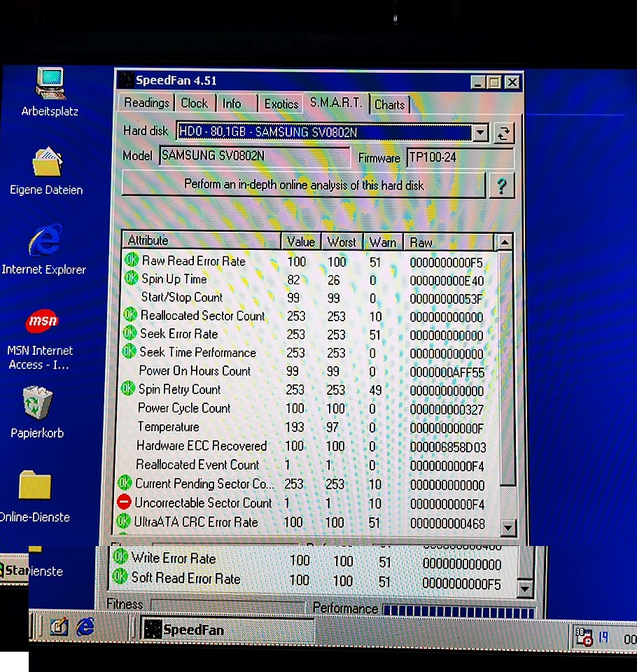Sort by the Value column header
The image size is (637, 672).
coord(301,241)
